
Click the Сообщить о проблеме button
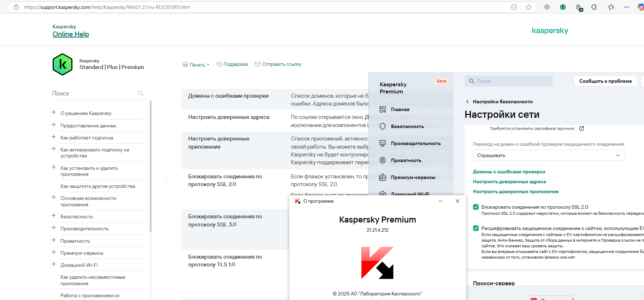(x=605, y=81)
